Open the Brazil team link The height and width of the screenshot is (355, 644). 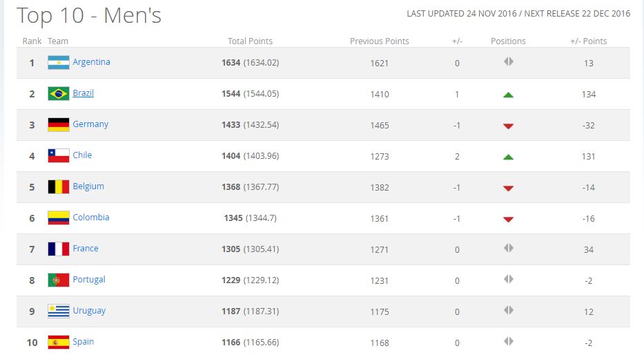(x=83, y=93)
